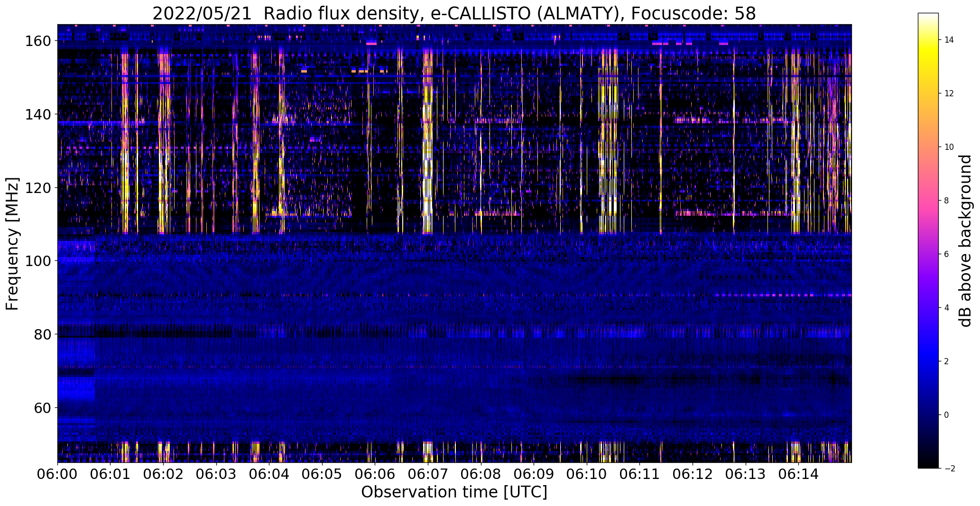
Task: Click the colorbar tick value 6
Action: tap(947, 254)
